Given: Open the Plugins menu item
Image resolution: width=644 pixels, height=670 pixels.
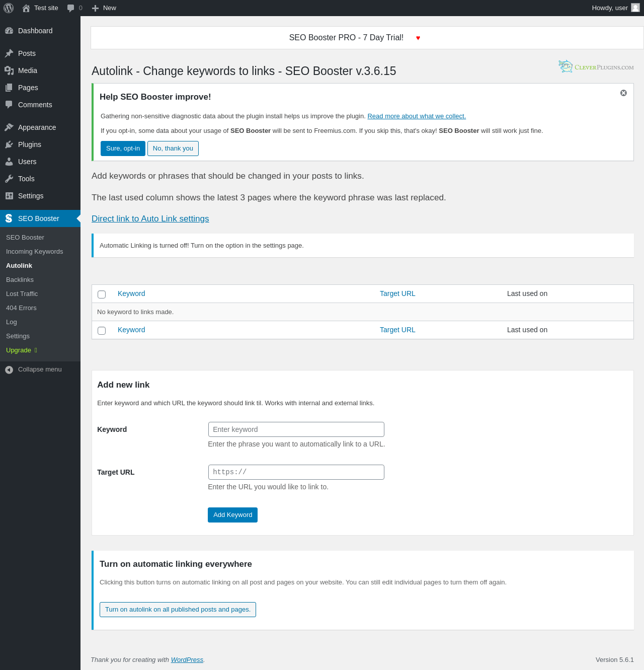Looking at the screenshot, I should tap(40, 144).
